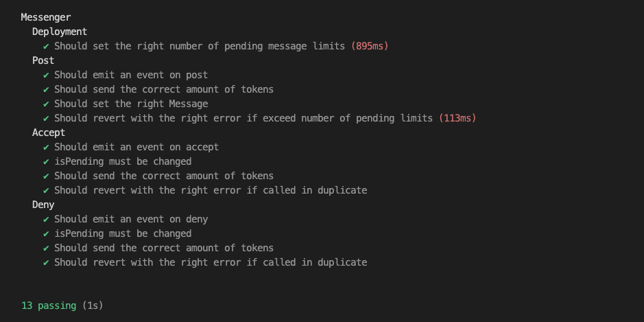This screenshot has width=644, height=322.
Task: Select the Post section heading
Action: 43,60
